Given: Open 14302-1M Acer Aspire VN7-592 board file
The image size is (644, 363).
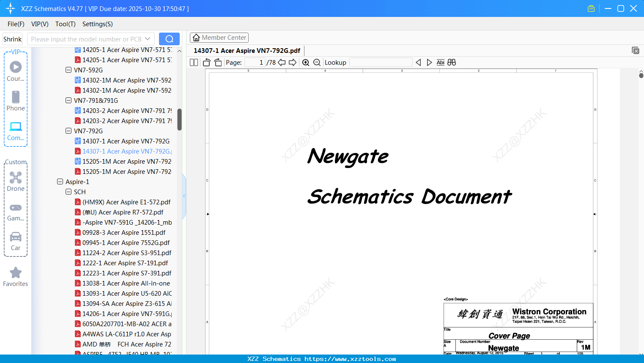Looking at the screenshot, I should click(x=123, y=80).
